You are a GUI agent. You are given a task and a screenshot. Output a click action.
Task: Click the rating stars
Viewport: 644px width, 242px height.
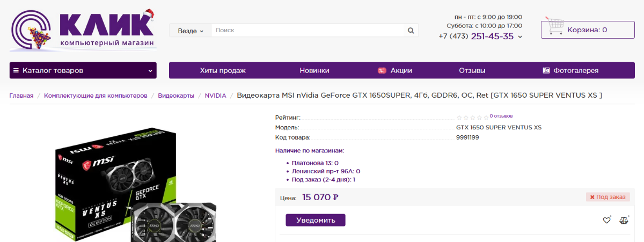pos(472,118)
